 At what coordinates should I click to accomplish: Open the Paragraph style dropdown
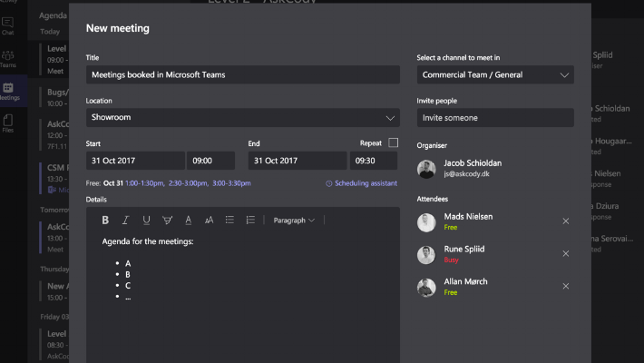click(294, 221)
